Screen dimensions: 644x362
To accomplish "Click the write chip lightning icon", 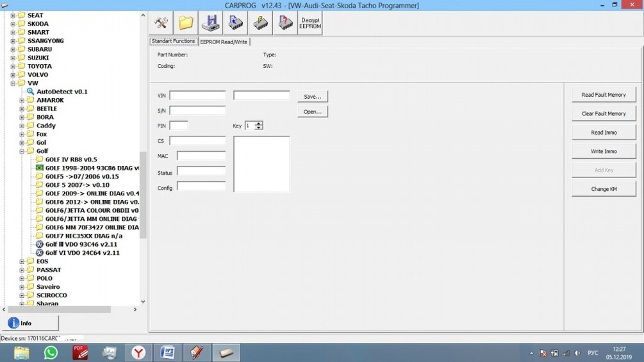I will [x=260, y=23].
